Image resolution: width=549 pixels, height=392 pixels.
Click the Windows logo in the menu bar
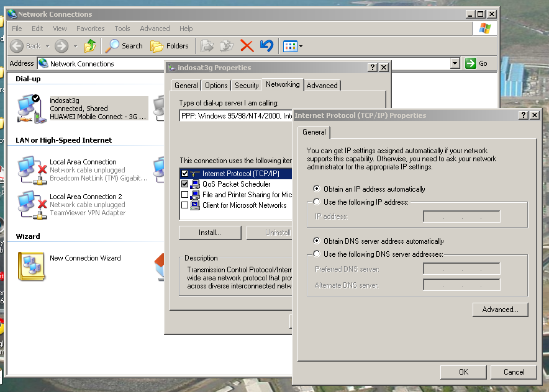[484, 28]
